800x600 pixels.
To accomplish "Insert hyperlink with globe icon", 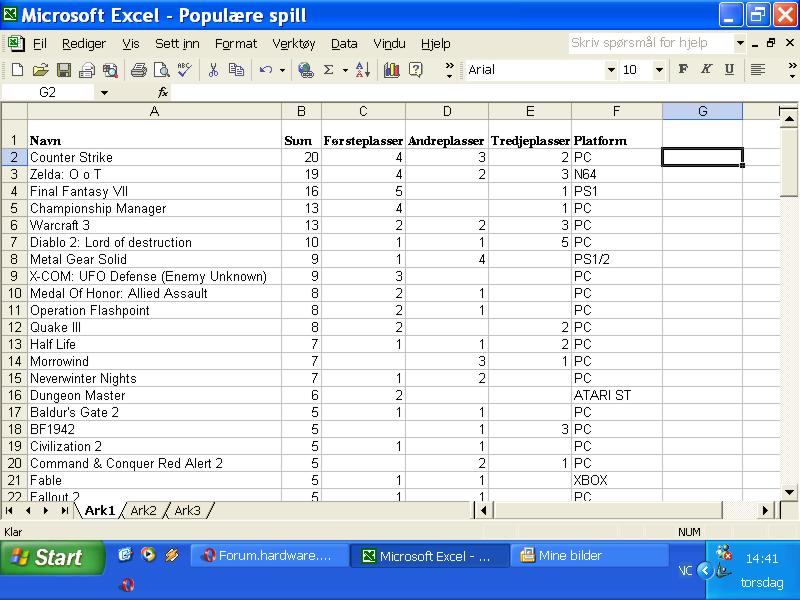I will tap(306, 70).
